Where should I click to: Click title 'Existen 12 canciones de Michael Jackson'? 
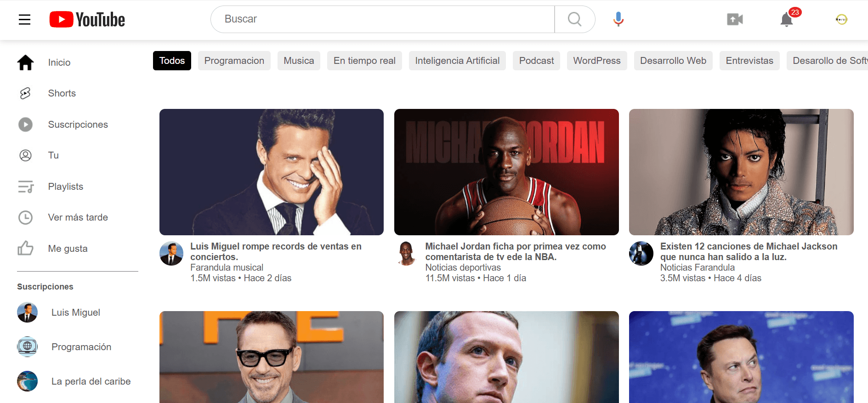pos(749,251)
